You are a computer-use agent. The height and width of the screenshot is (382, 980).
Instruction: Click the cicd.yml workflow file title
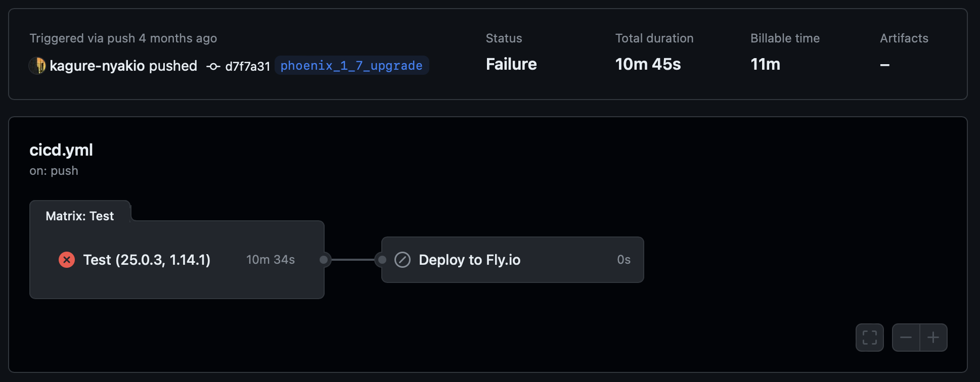pos(61,150)
